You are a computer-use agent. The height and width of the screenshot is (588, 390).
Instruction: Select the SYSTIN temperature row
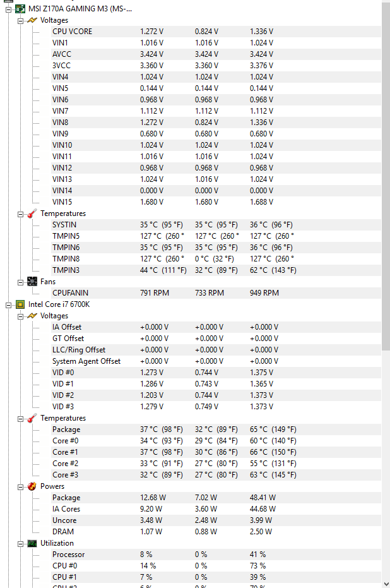pos(216,225)
